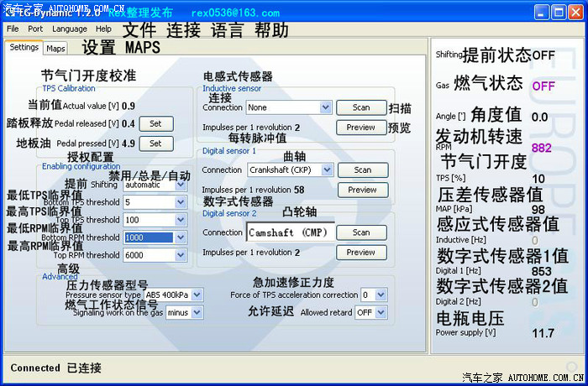Open the Top RPM threshold dropdown

[x=181, y=255]
